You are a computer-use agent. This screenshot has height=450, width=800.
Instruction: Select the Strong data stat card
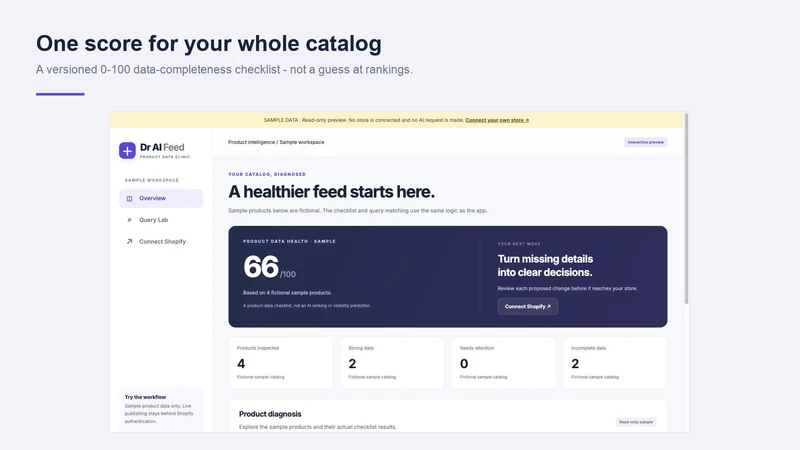392,363
